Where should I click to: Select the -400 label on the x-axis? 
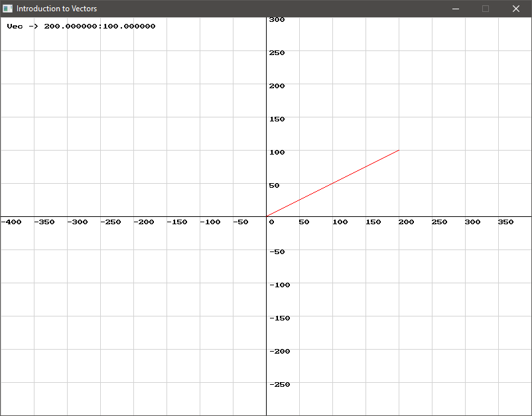[11, 222]
